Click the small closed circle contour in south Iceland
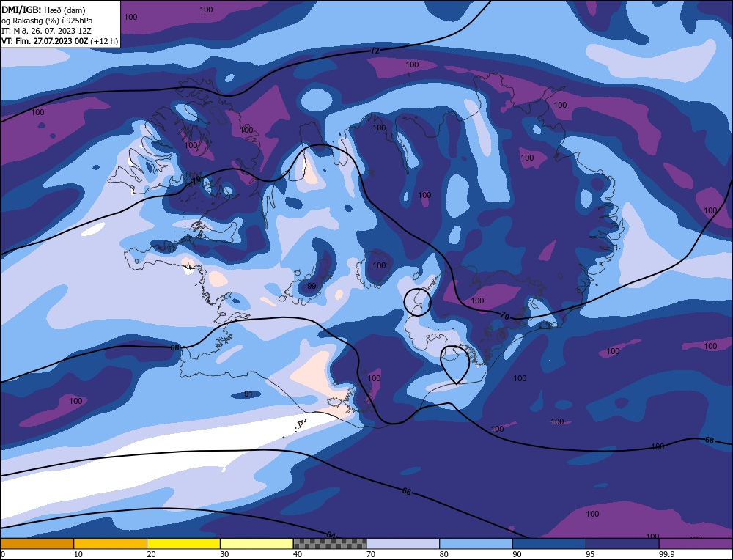 click(x=417, y=302)
